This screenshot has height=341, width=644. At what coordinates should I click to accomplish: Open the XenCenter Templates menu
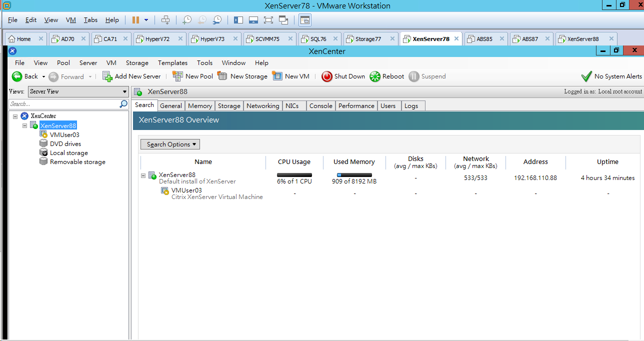(x=172, y=63)
